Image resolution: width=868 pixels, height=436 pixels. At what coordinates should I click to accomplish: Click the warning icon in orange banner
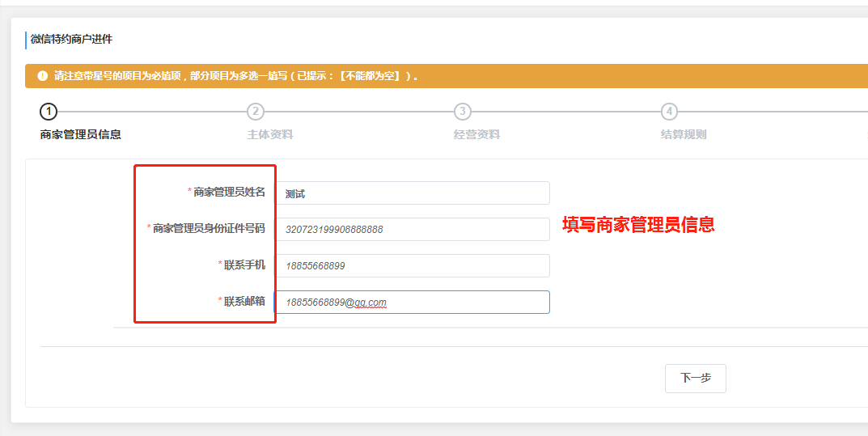click(x=43, y=76)
